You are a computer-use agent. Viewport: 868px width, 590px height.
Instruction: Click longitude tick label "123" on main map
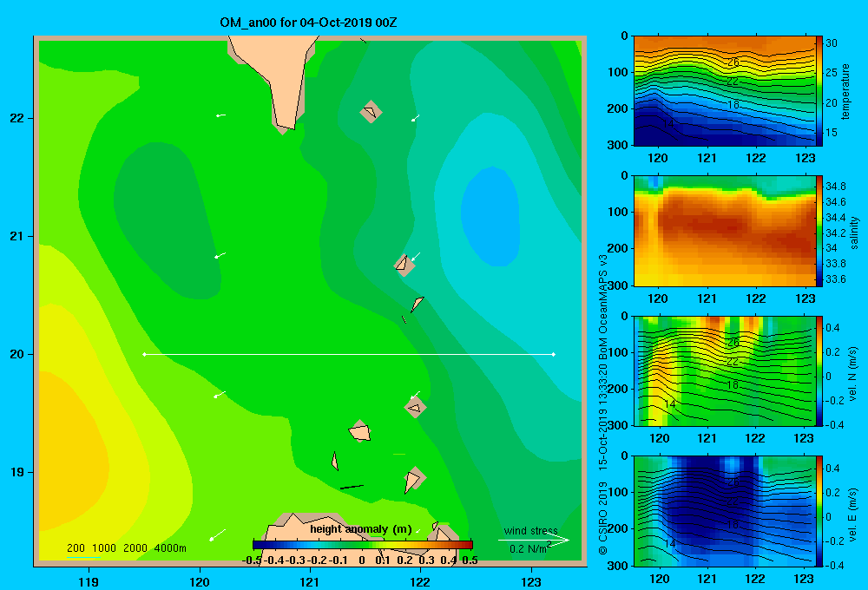pyautogui.click(x=531, y=581)
